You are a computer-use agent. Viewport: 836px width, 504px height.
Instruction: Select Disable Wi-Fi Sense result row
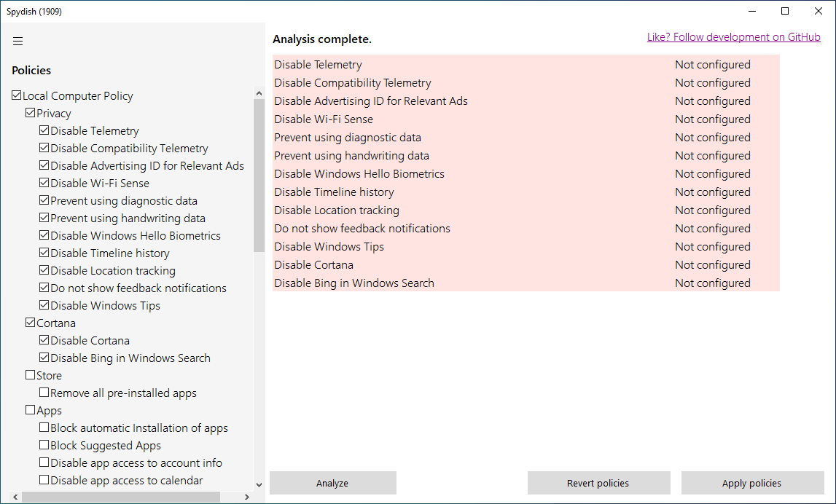pos(525,119)
